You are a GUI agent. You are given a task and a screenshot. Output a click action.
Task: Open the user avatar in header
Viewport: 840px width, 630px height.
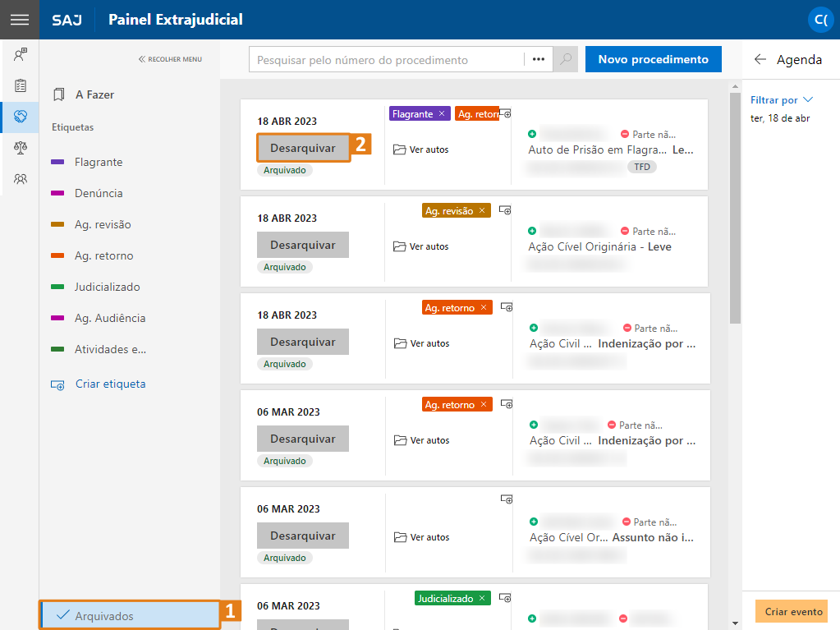821,20
